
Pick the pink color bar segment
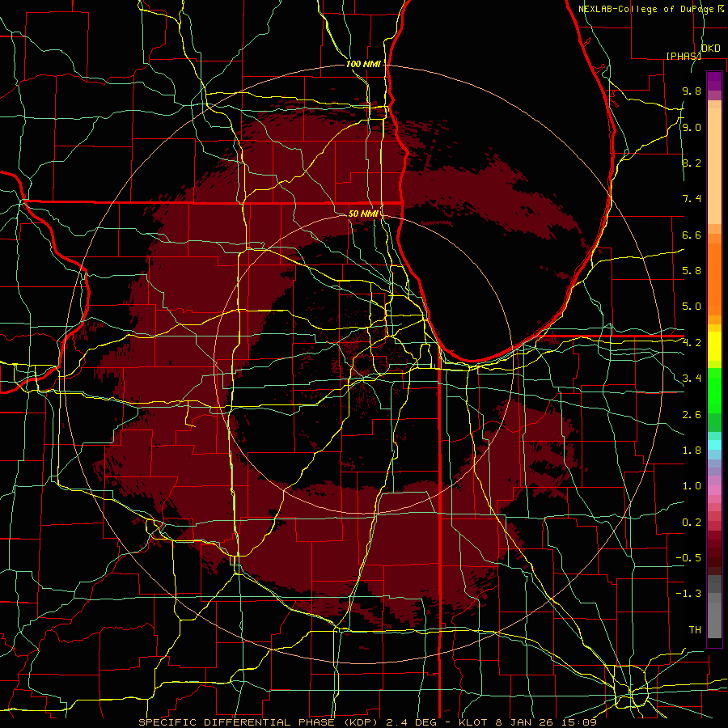[714, 490]
